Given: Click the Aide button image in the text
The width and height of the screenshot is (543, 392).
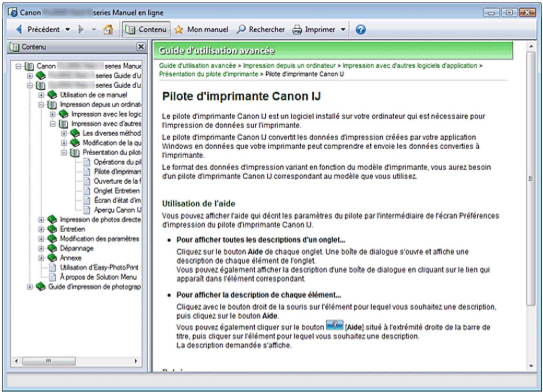Looking at the screenshot, I should point(334,325).
